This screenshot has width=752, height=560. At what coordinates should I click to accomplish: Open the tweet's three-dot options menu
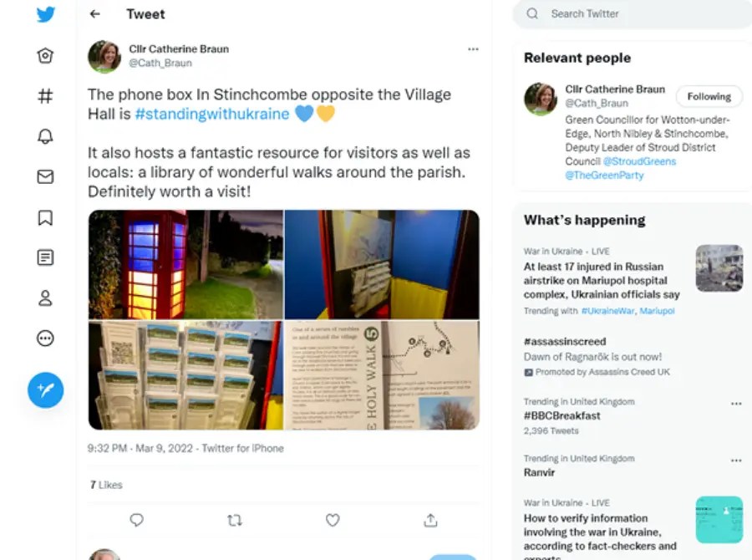coord(473,49)
